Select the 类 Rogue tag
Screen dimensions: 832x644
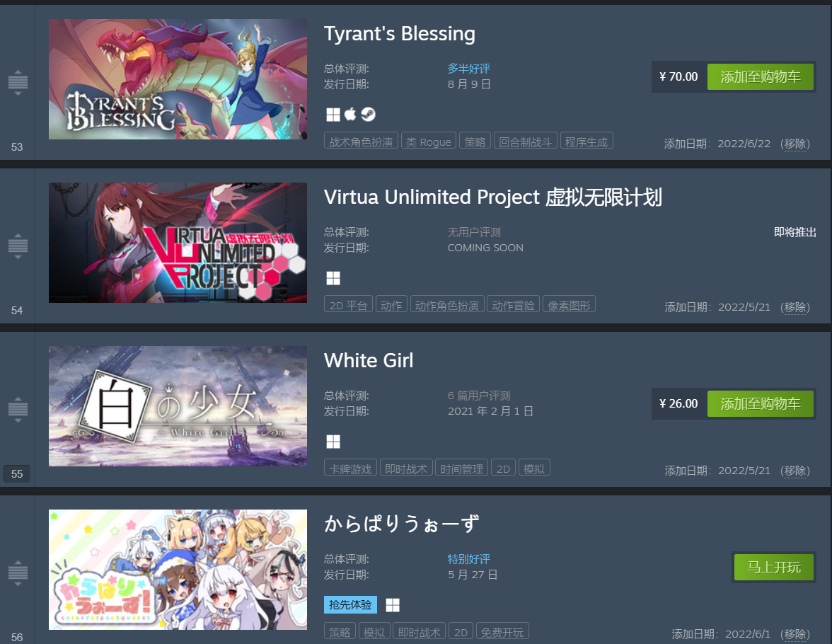[x=428, y=142]
